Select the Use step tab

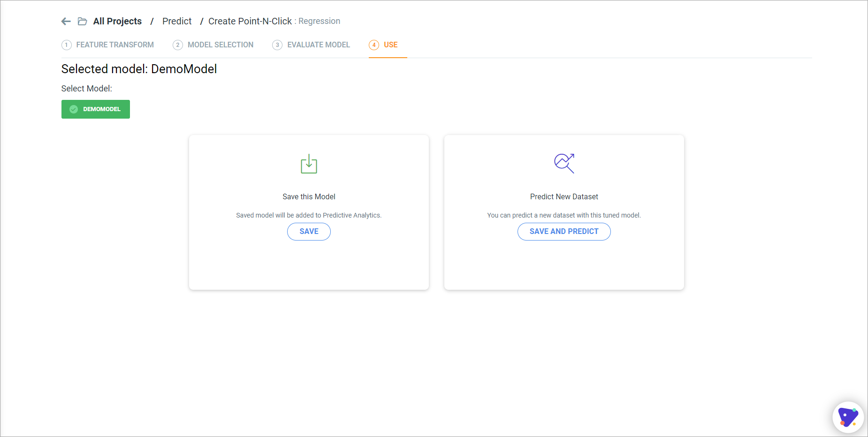388,45
